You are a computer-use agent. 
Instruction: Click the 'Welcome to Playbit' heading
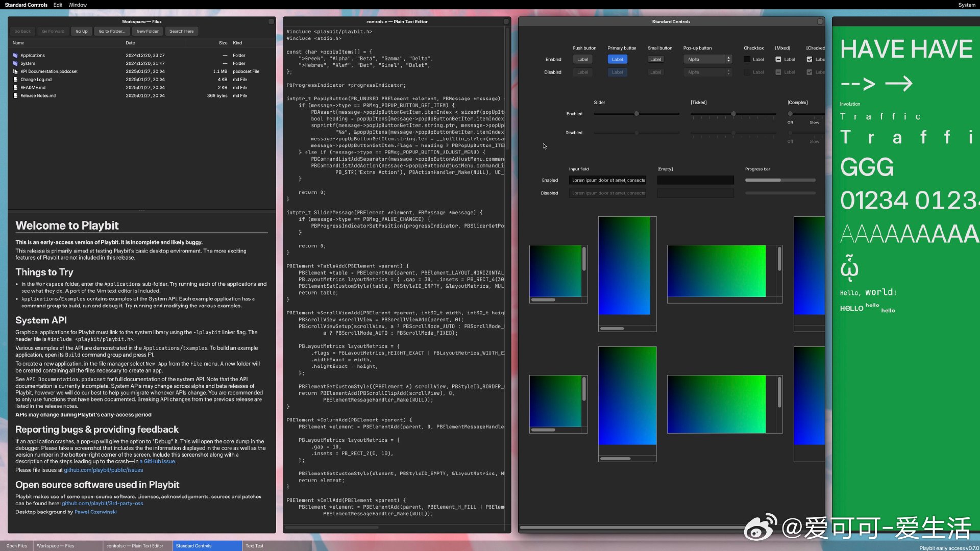[67, 226]
